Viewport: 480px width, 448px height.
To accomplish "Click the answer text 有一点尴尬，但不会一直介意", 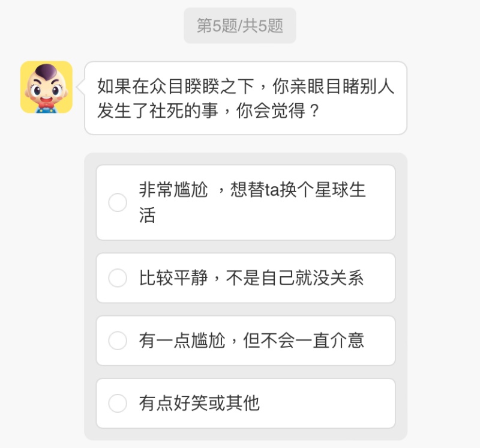I will click(x=251, y=341).
